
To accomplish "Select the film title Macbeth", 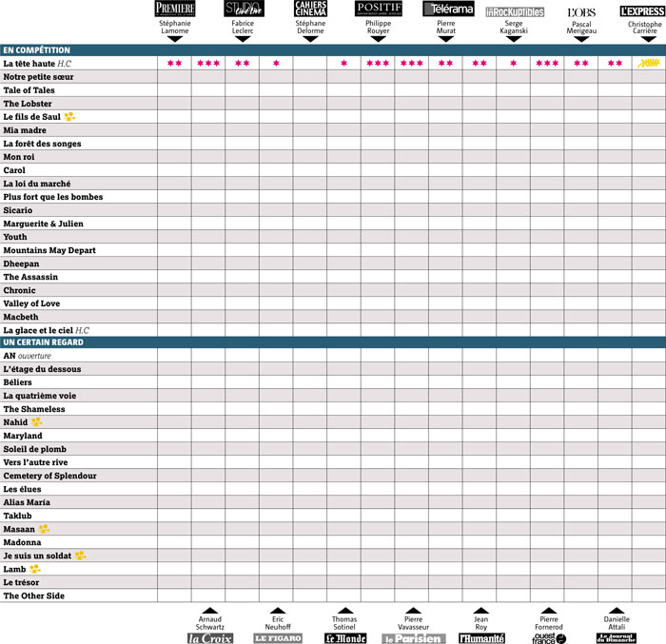I will coord(21,317).
